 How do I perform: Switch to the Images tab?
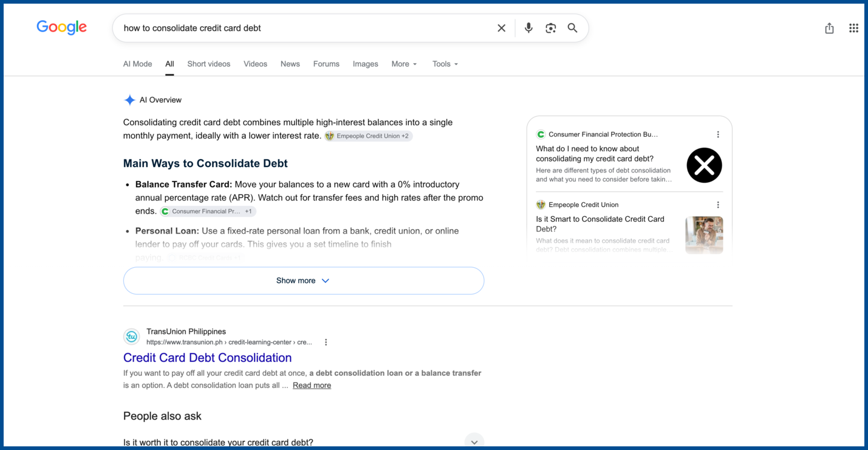pos(366,64)
